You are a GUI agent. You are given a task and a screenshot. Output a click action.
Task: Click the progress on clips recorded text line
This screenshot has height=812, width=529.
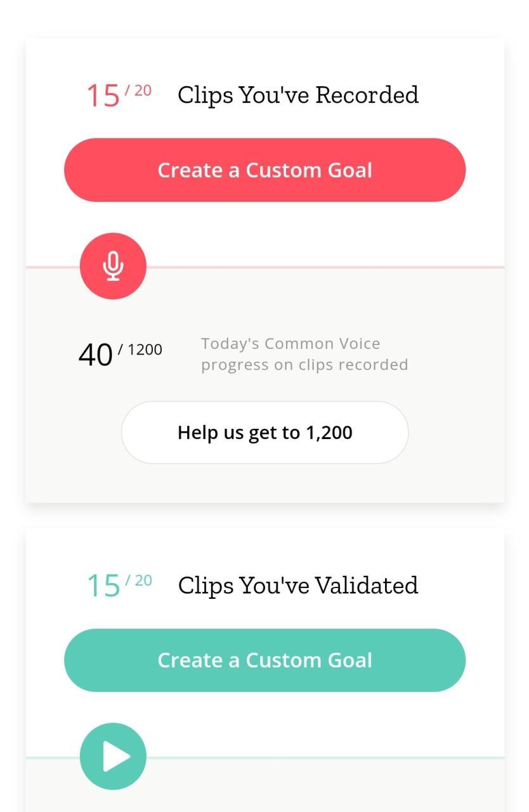pyautogui.click(x=304, y=365)
